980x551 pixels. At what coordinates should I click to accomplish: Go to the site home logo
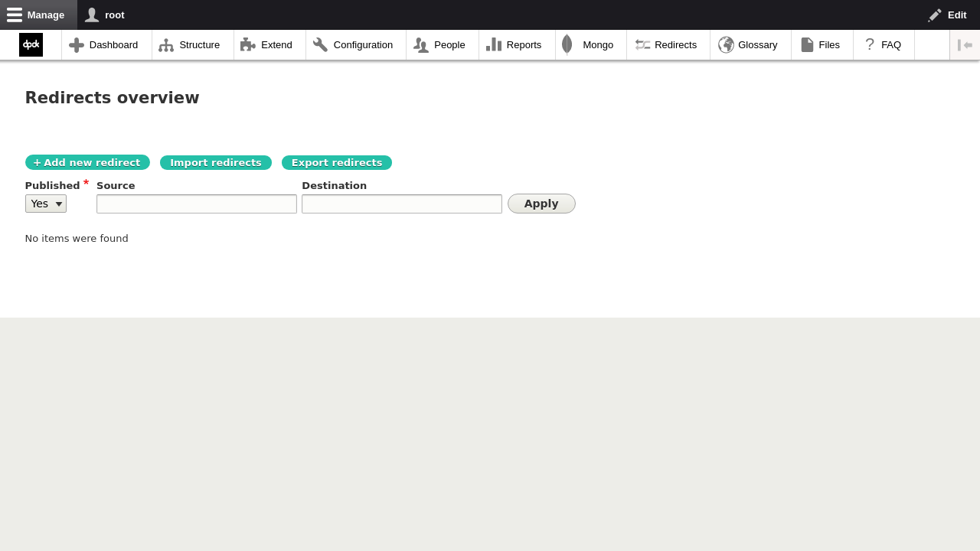[31, 45]
